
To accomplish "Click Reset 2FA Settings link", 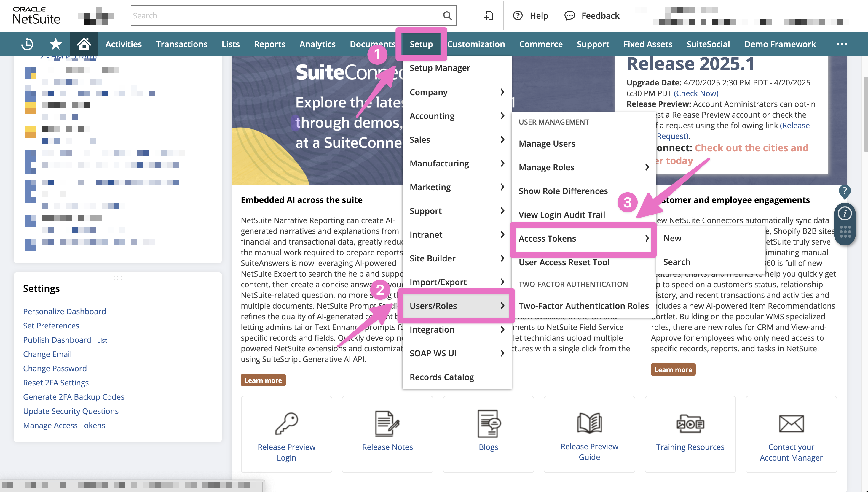I will click(x=56, y=383).
